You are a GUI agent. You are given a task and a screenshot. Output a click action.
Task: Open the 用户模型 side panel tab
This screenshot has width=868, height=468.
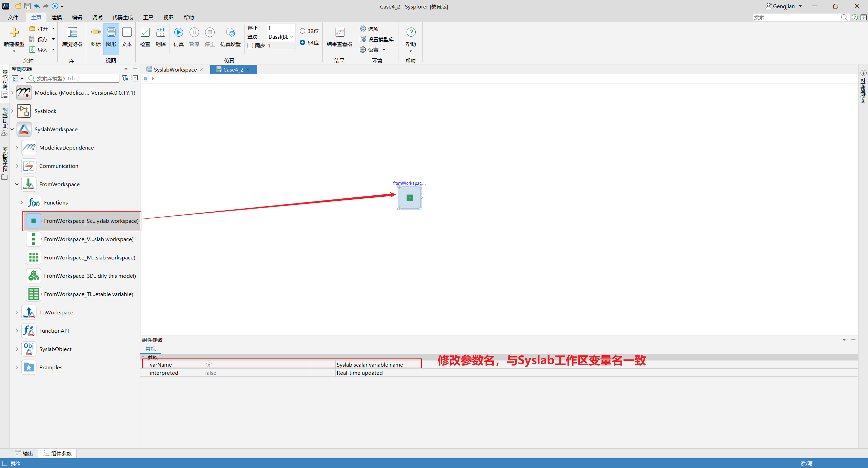tap(5, 122)
